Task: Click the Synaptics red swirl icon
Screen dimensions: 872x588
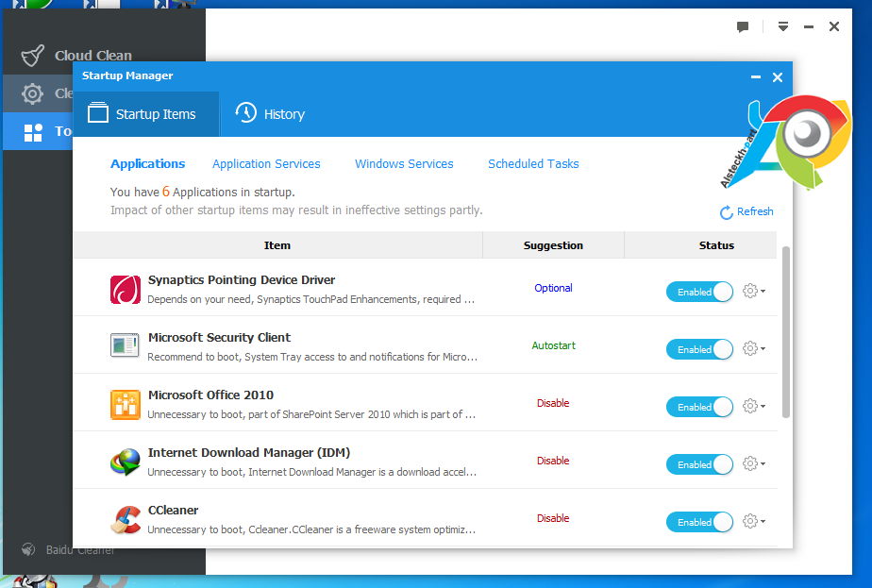Action: click(126, 290)
